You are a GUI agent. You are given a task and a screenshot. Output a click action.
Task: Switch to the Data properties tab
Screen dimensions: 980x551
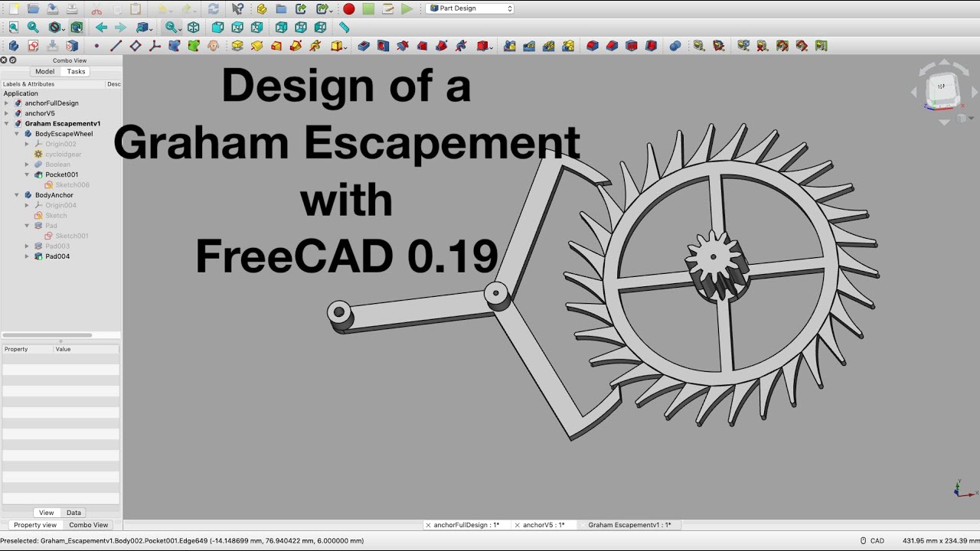pyautogui.click(x=73, y=513)
